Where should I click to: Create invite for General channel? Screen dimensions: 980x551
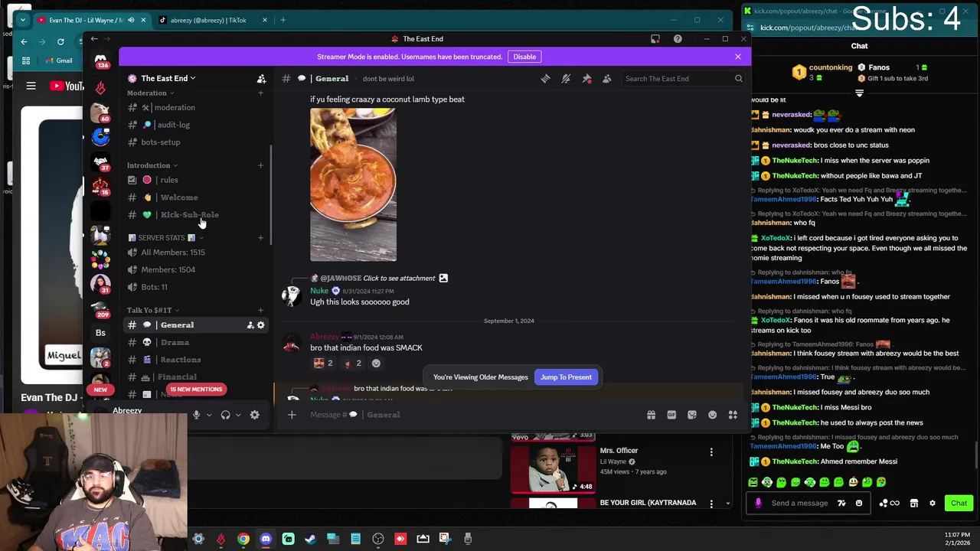coord(250,325)
